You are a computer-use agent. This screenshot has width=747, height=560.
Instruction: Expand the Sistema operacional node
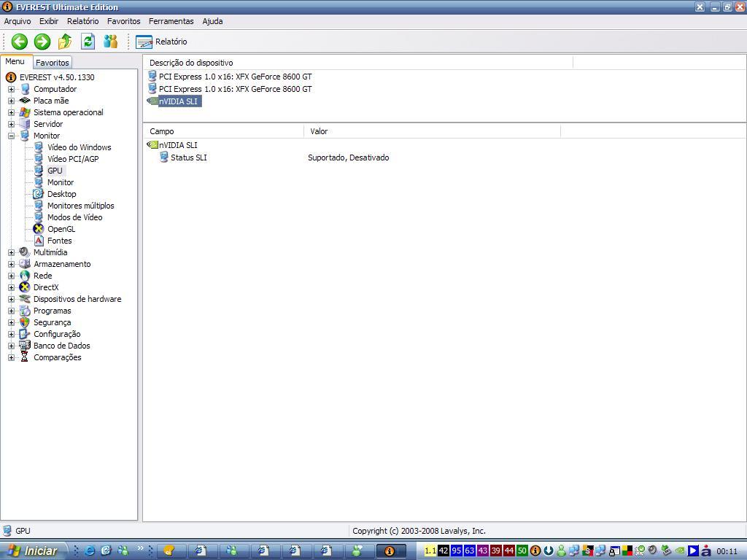click(x=11, y=112)
